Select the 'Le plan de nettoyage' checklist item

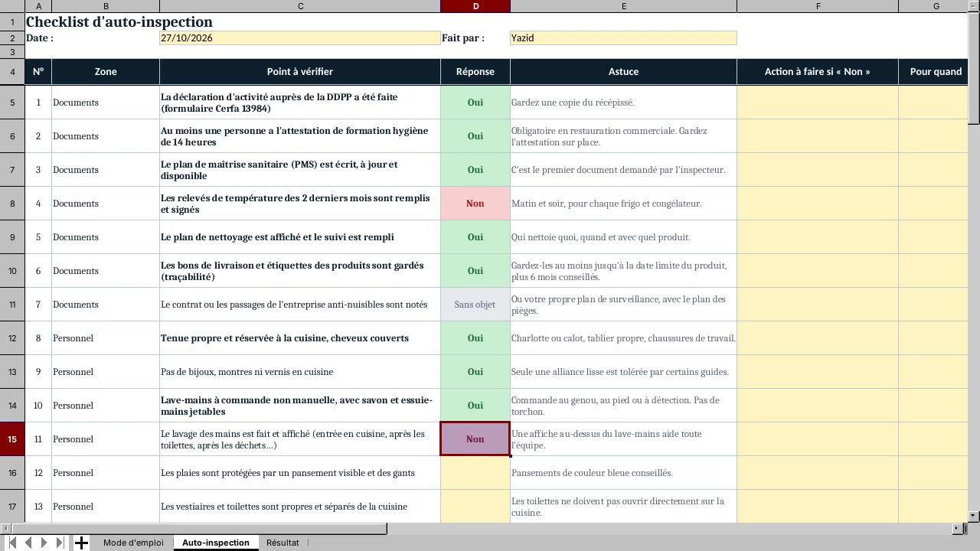click(300, 237)
